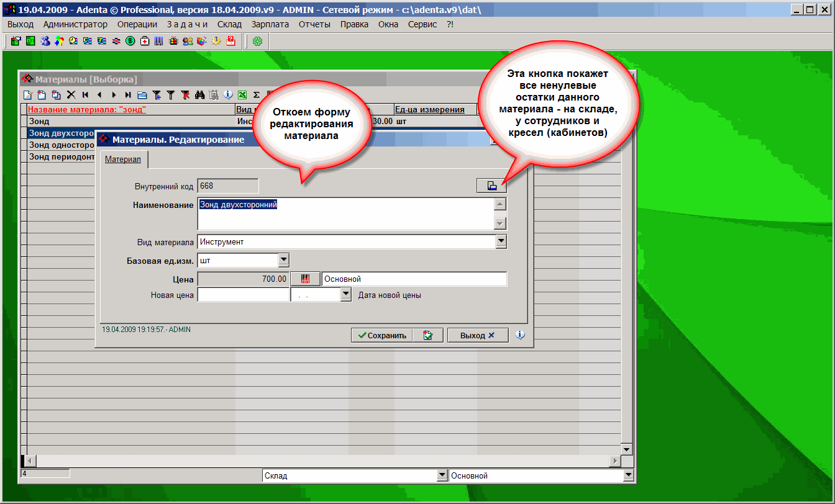Expand the Вид материала dropdown
This screenshot has width=835, height=504.
501,241
